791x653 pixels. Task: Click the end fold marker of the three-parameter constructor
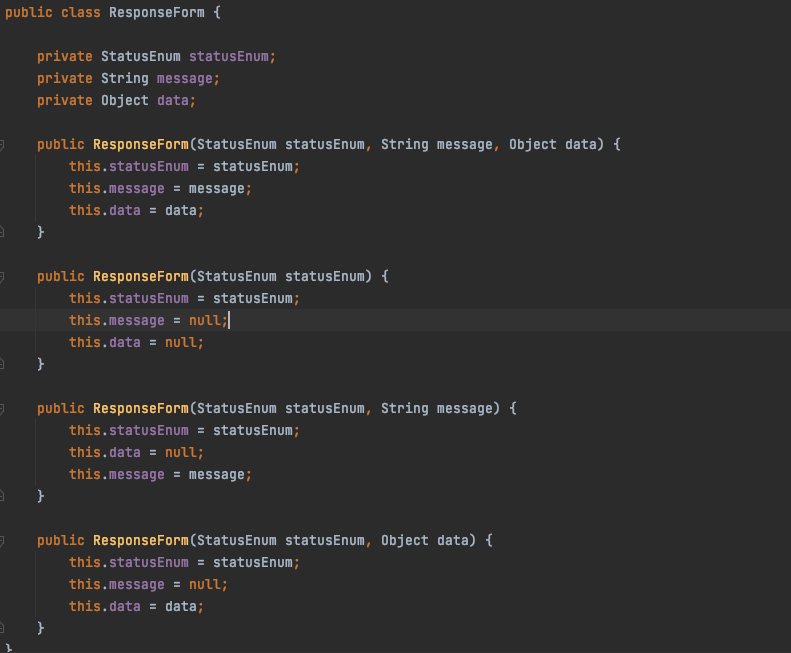2,232
